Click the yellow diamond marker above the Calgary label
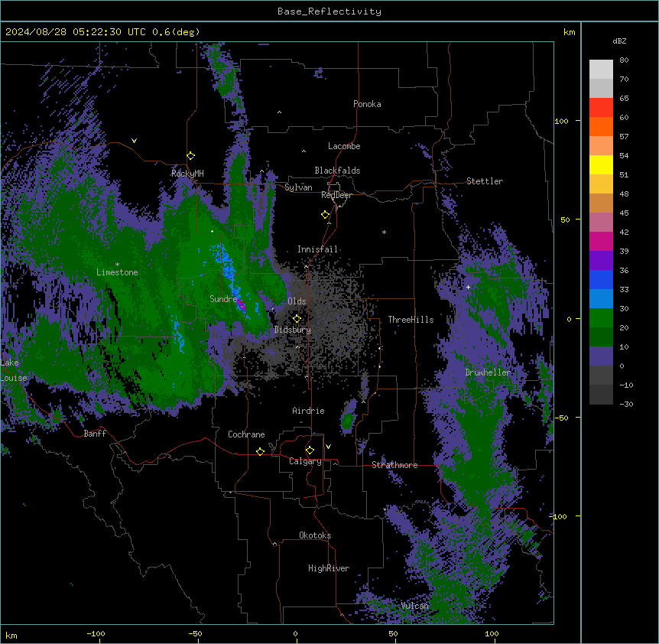Viewport: 659px width, 644px height. coord(310,450)
